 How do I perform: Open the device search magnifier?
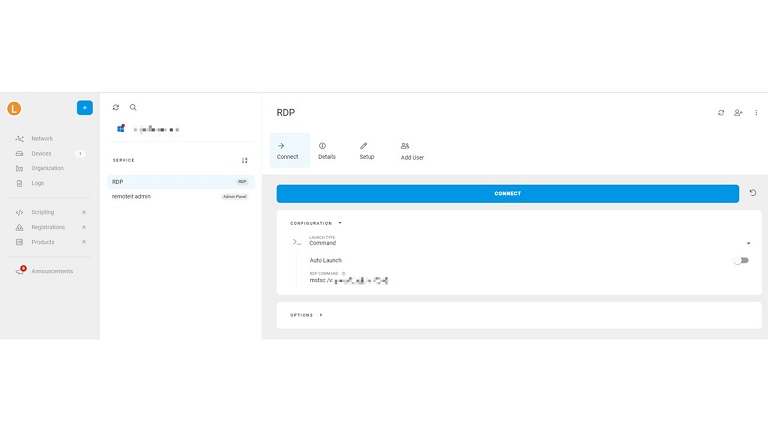(x=133, y=107)
